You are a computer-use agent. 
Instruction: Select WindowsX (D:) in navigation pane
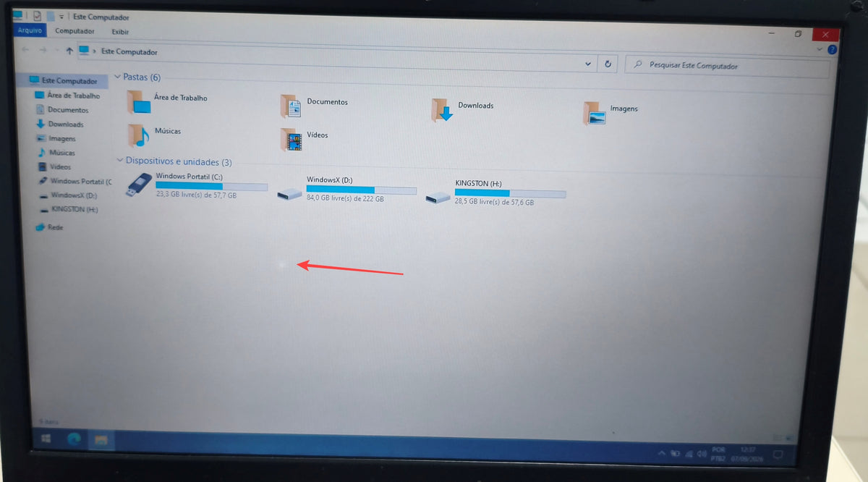tap(68, 195)
